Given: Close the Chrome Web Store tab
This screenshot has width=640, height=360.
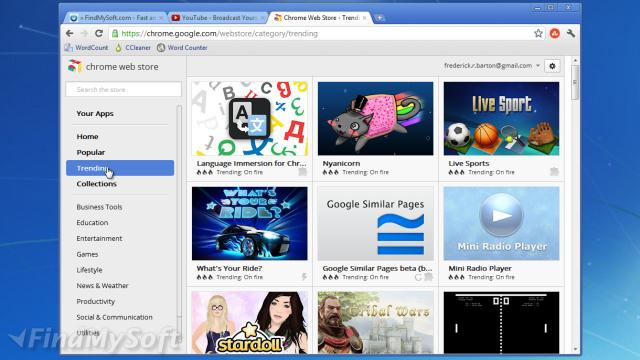Looking at the screenshot, I should click(x=364, y=18).
